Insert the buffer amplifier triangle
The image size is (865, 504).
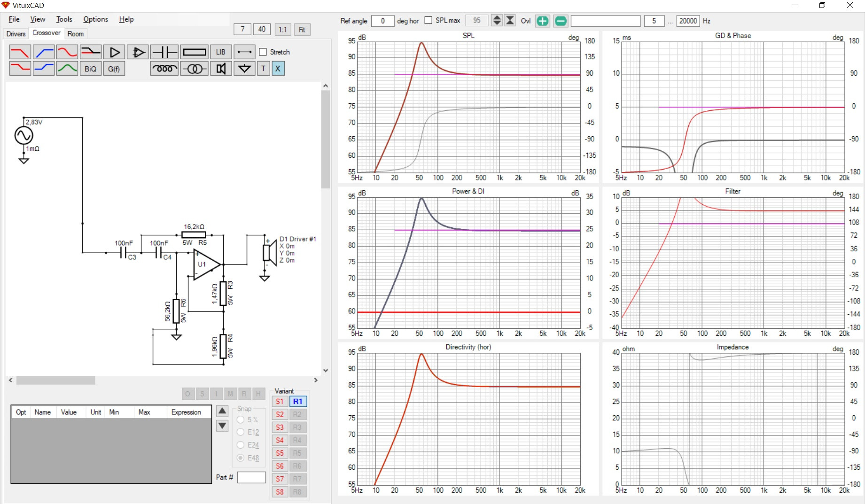pyautogui.click(x=114, y=52)
